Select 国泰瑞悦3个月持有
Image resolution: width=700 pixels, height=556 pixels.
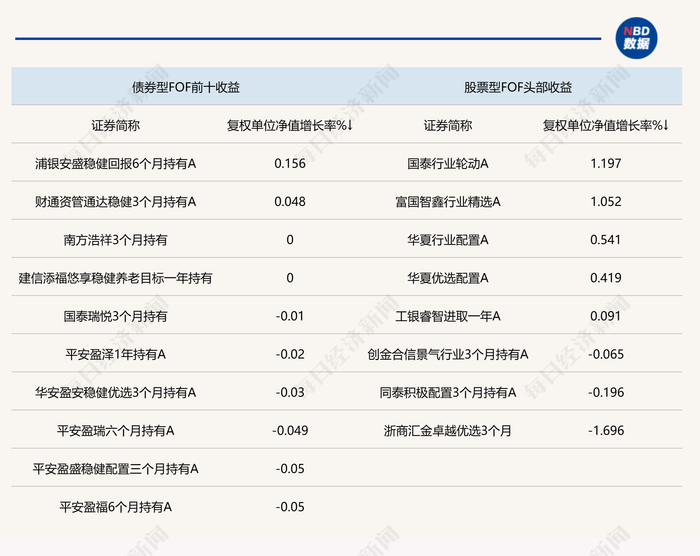[116, 316]
